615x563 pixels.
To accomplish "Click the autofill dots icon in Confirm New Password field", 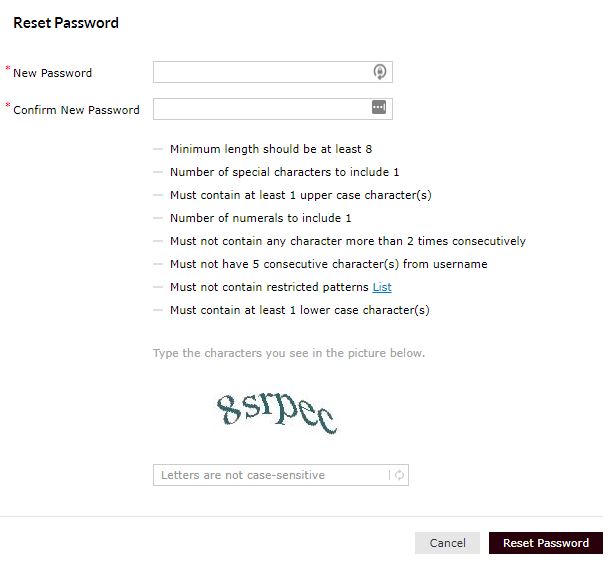I will tap(378, 107).
